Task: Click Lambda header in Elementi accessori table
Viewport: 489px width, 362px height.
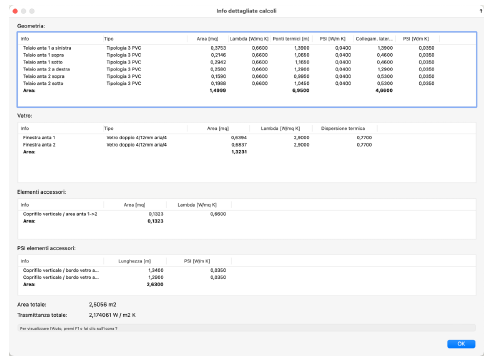Action: point(199,205)
